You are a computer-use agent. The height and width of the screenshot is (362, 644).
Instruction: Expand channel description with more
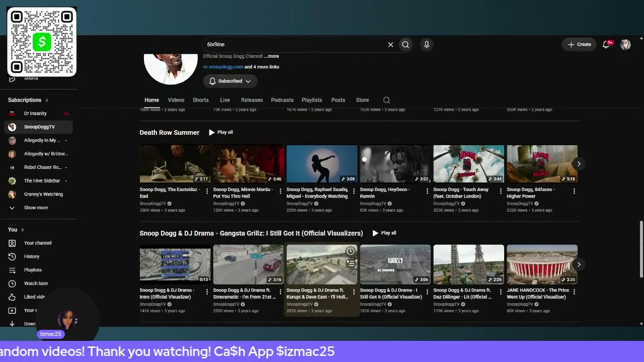coord(271,56)
